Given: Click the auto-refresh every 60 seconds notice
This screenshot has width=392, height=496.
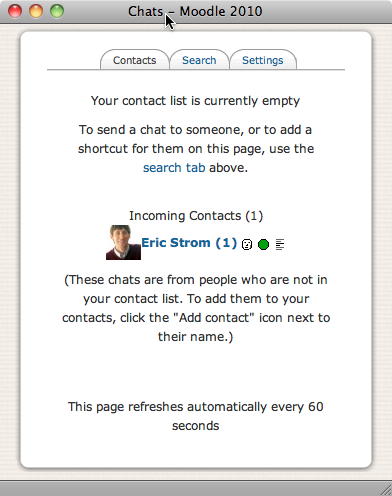Looking at the screenshot, I should (196, 416).
